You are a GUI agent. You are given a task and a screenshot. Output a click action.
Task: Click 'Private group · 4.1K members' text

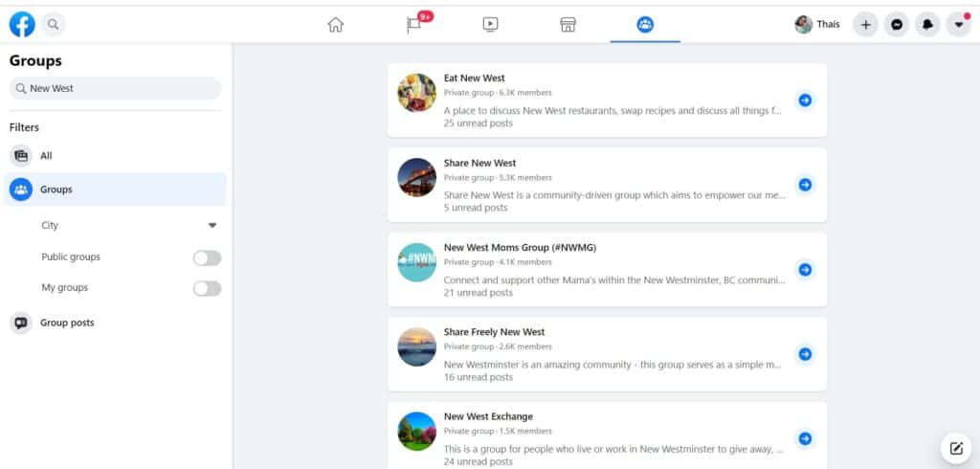[x=498, y=262]
